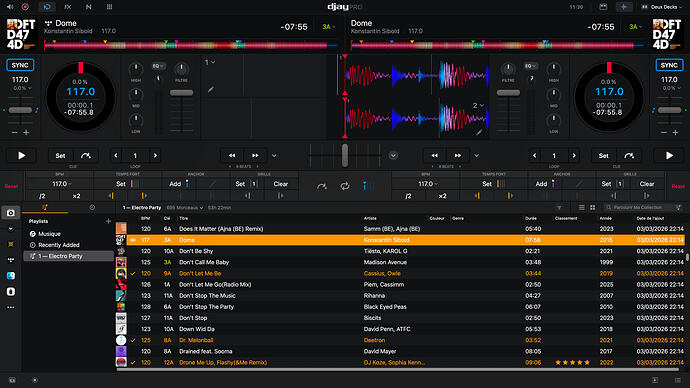690x388 pixels.
Task: Select the TIDAL source in sidebar
Action: click(x=11, y=260)
